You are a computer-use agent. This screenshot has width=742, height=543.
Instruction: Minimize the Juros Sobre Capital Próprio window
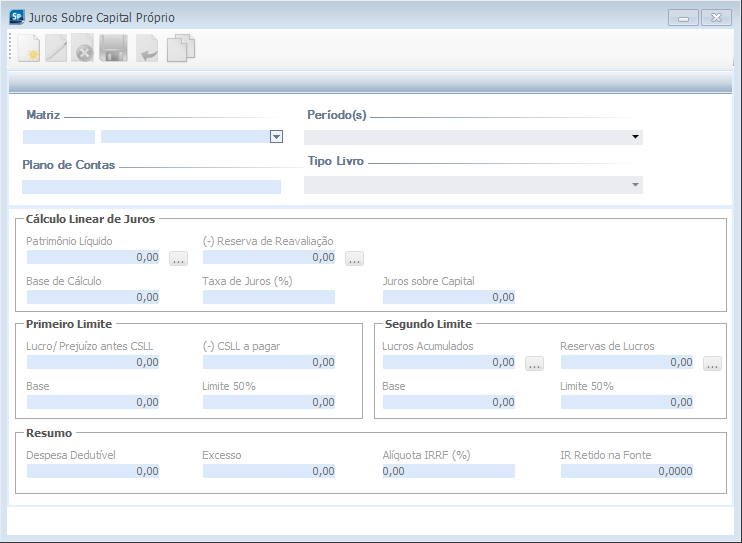[685, 18]
